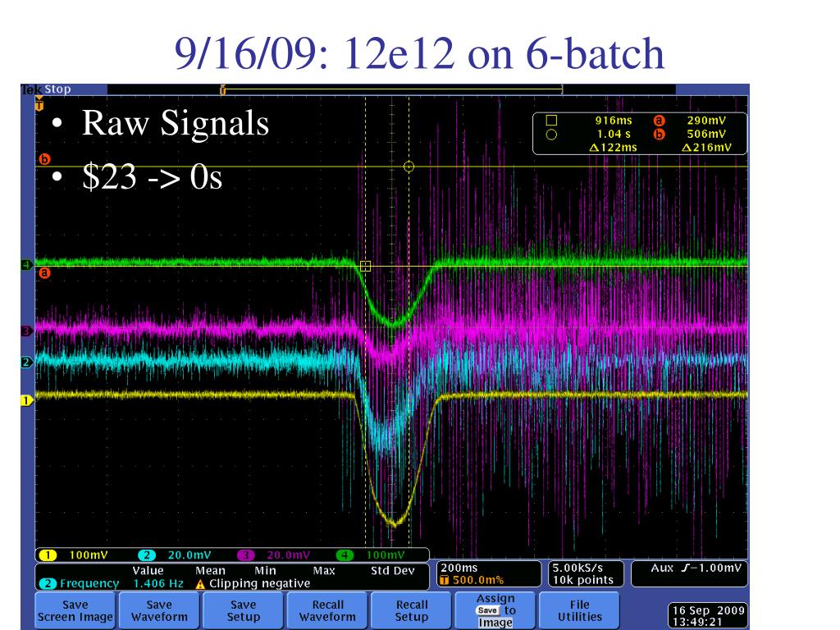Click the 16 Sep 2009 date display

709,610
